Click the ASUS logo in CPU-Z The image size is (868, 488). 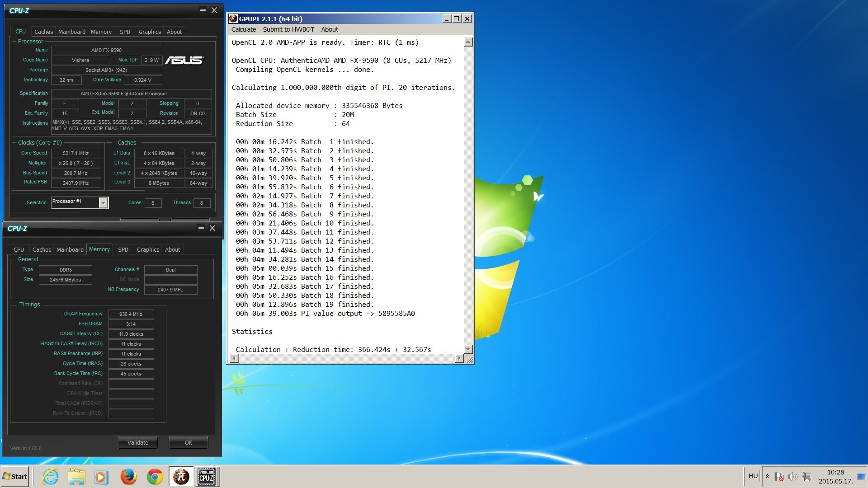pos(184,60)
